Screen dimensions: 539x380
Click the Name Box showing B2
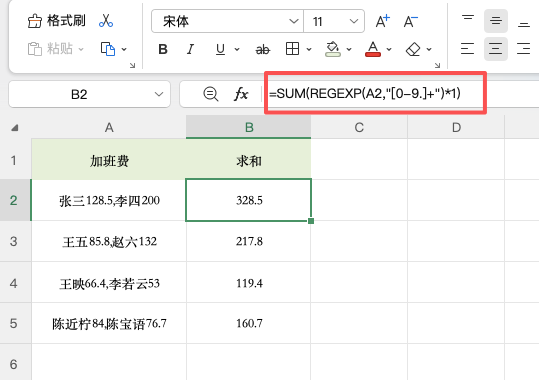(89, 94)
